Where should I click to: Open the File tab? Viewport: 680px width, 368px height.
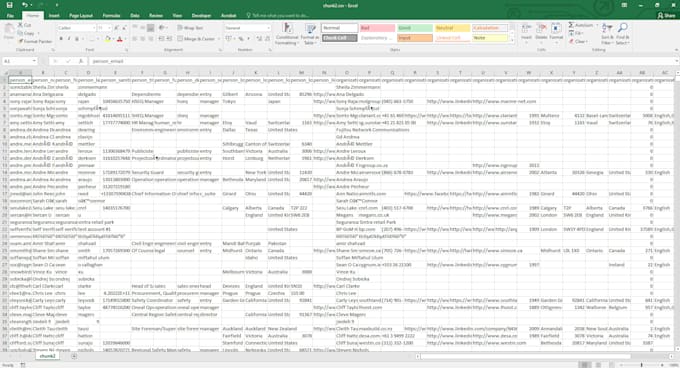(x=10, y=16)
